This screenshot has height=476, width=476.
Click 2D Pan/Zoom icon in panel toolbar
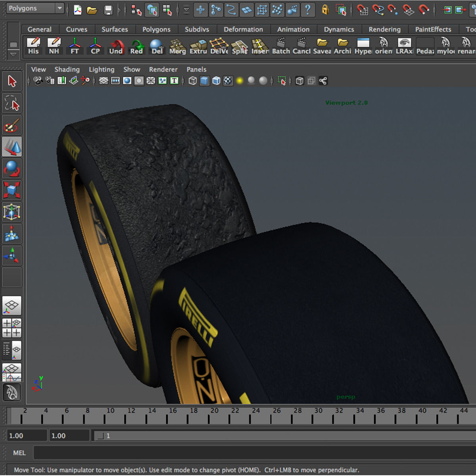[x=85, y=81]
